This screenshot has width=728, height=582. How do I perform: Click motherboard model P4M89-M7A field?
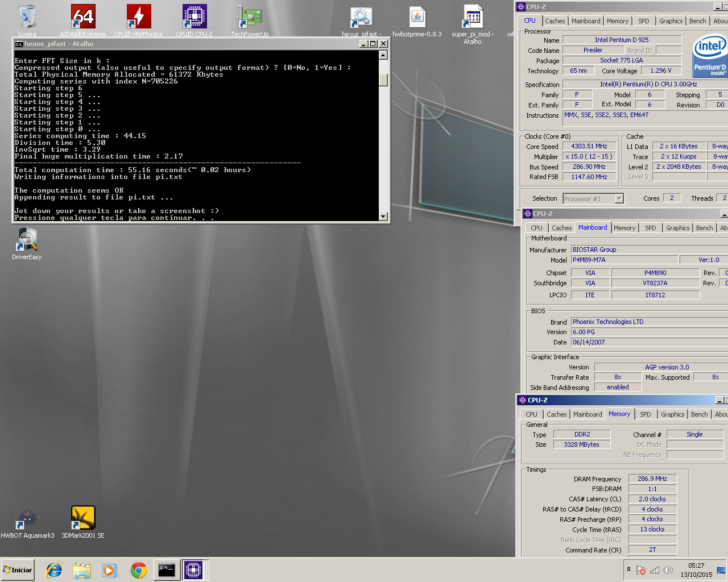(x=624, y=260)
